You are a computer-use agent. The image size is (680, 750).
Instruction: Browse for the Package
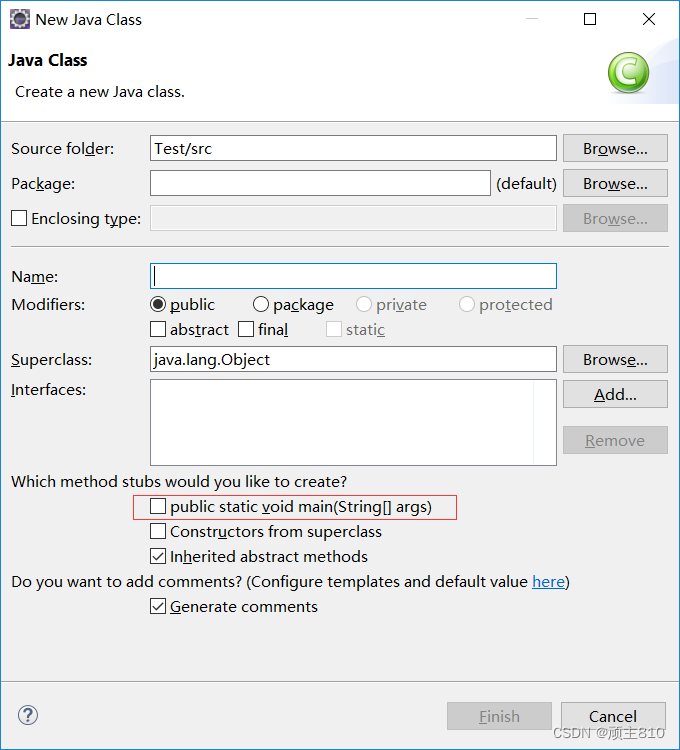coord(615,183)
